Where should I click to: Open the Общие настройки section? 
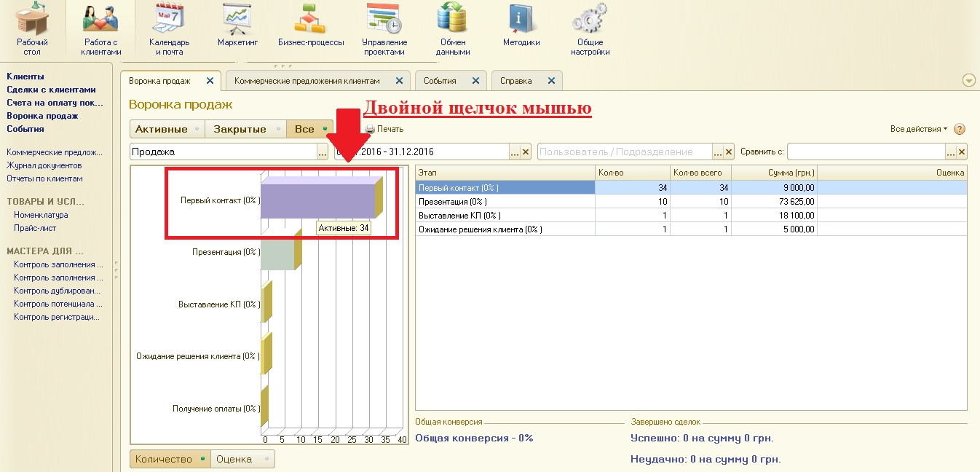(x=590, y=29)
